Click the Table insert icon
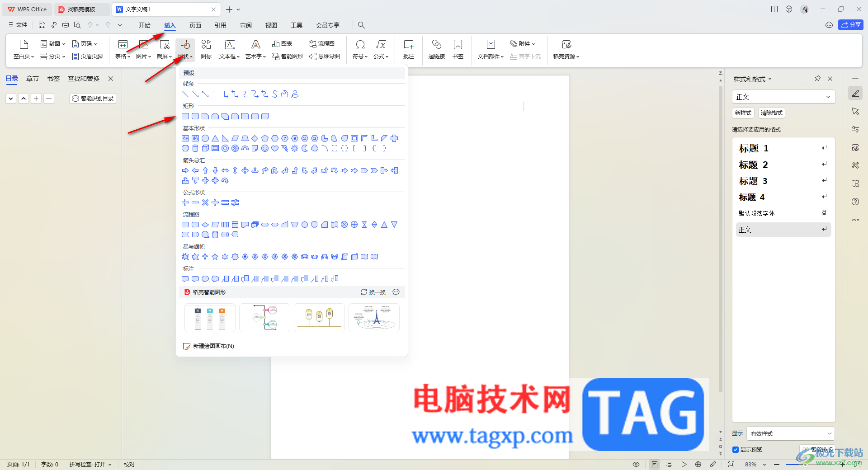868x470 pixels. point(123,49)
